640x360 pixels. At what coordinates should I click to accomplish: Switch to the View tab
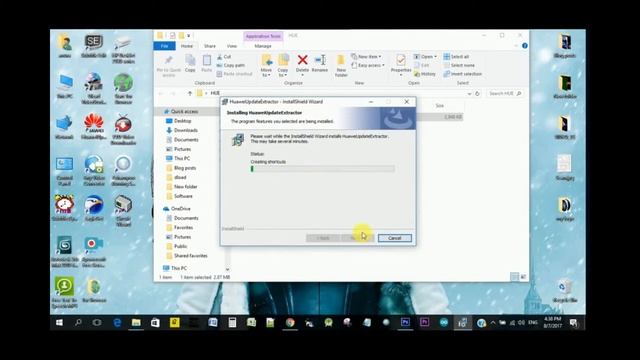(232, 46)
